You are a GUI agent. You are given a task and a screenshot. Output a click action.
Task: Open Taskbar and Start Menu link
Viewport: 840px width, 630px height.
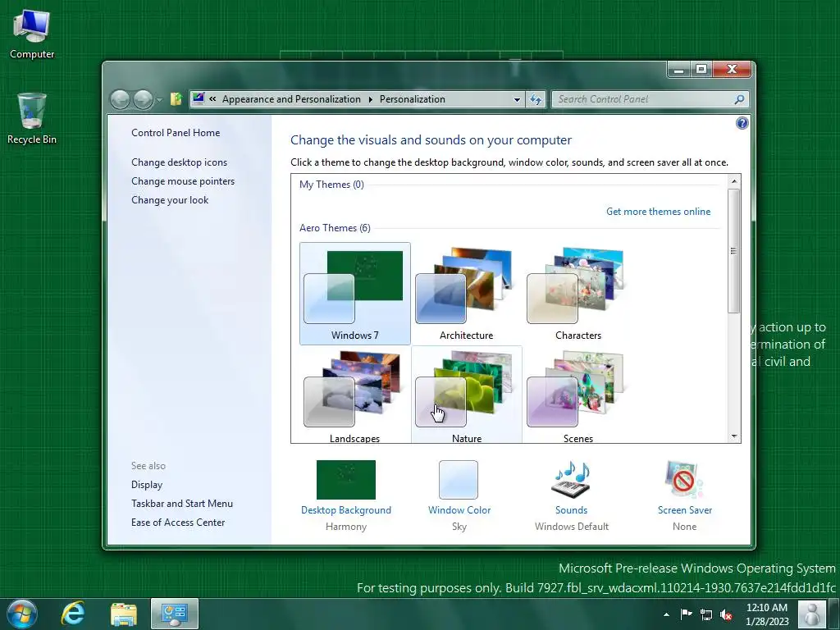[x=182, y=504]
